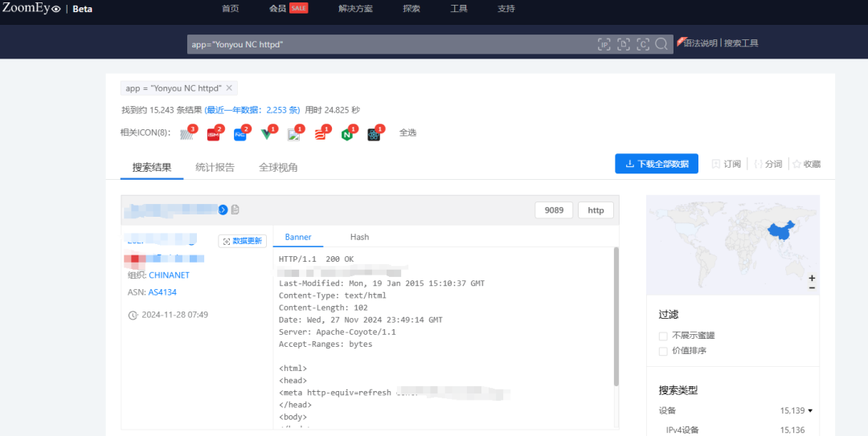Switch to the 搜索结果 tab
This screenshot has width=868, height=436.
(152, 168)
